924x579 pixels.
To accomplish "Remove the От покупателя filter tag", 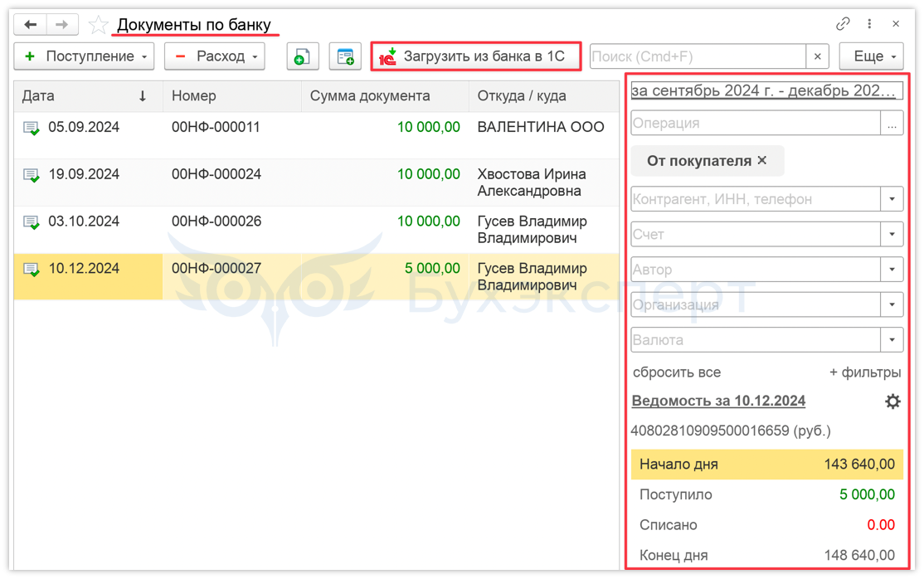I will pyautogui.click(x=762, y=161).
